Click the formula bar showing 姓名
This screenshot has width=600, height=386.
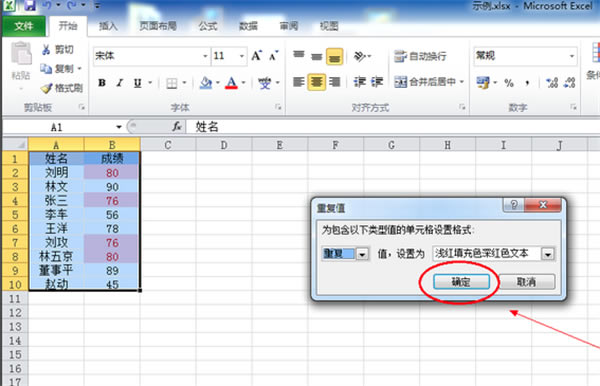click(393, 127)
